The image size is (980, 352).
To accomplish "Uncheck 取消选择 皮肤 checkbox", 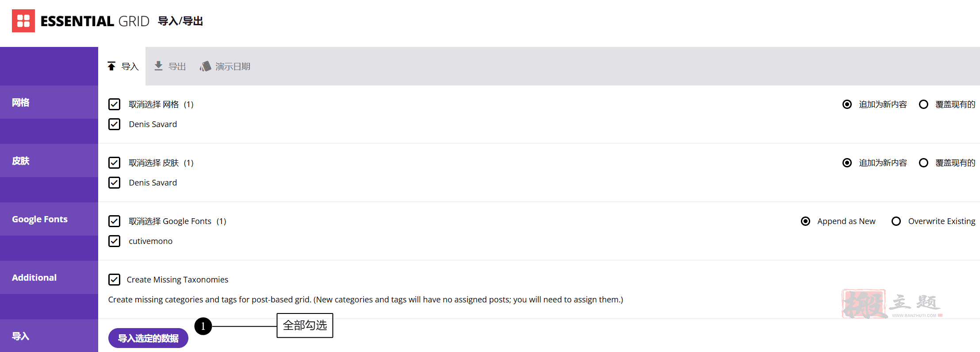I will pos(114,163).
